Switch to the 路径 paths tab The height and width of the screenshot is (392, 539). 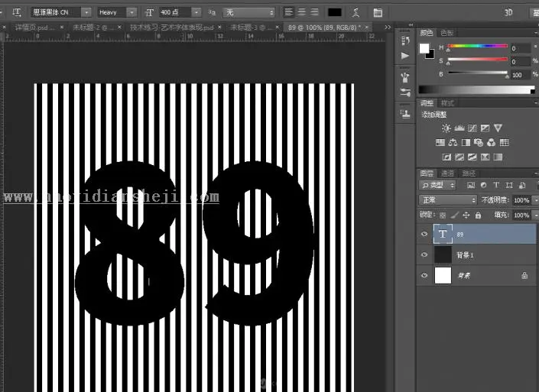coord(469,173)
